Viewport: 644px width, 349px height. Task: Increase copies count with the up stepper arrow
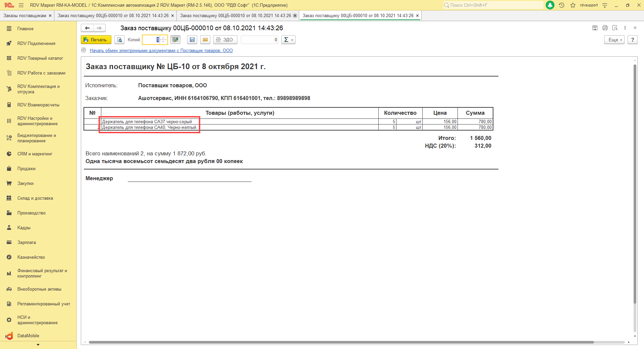tap(163, 38)
